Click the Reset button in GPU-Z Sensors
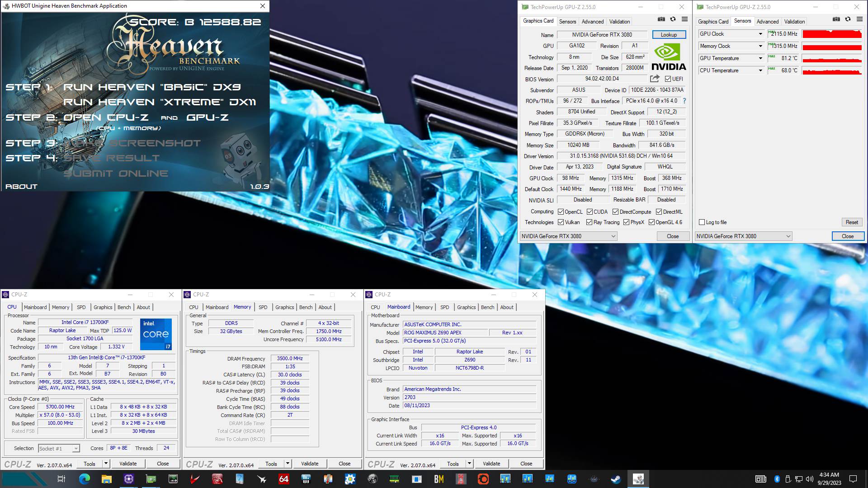Screen dimensions: 868x488 [x=852, y=222]
